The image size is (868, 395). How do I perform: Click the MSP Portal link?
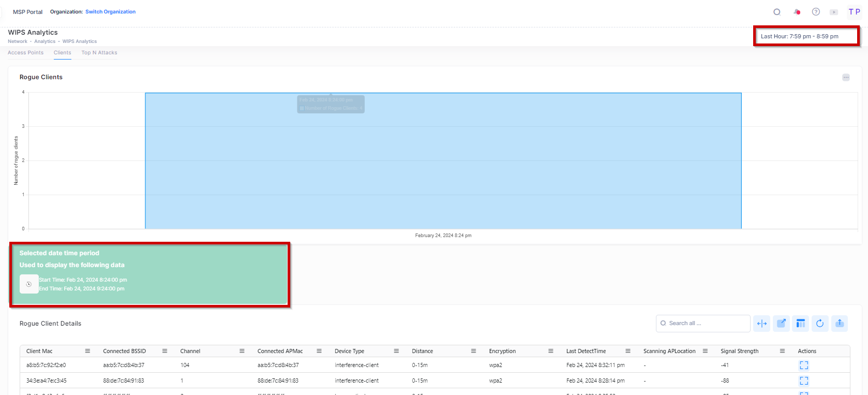click(x=27, y=12)
